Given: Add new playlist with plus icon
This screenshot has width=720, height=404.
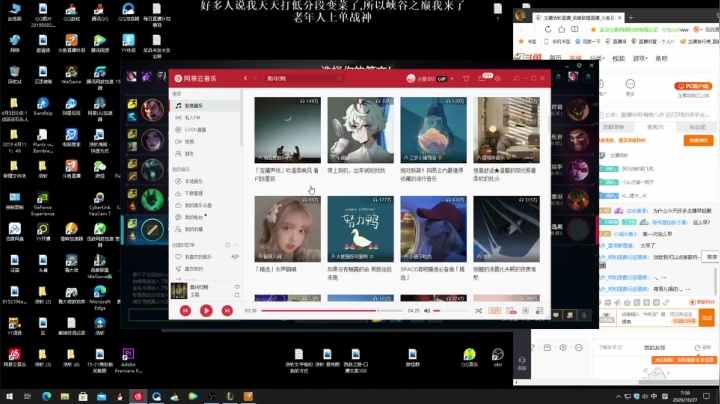Looking at the screenshot, I should pos(227,245).
